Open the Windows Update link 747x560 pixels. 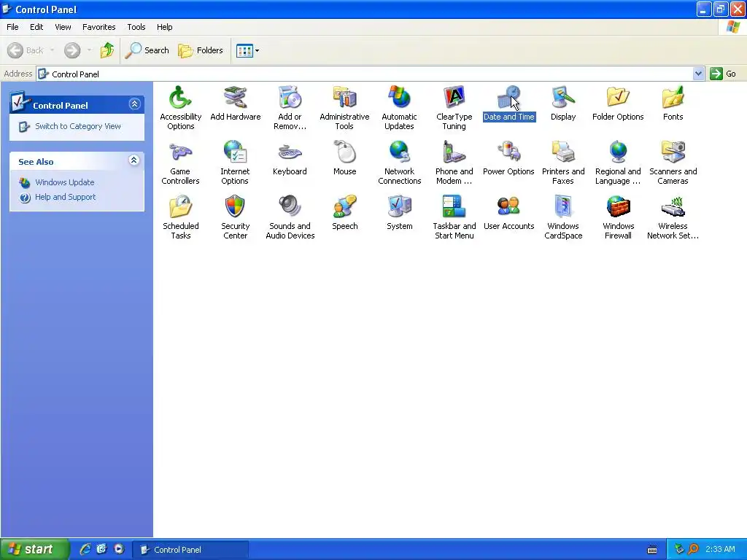coord(64,182)
